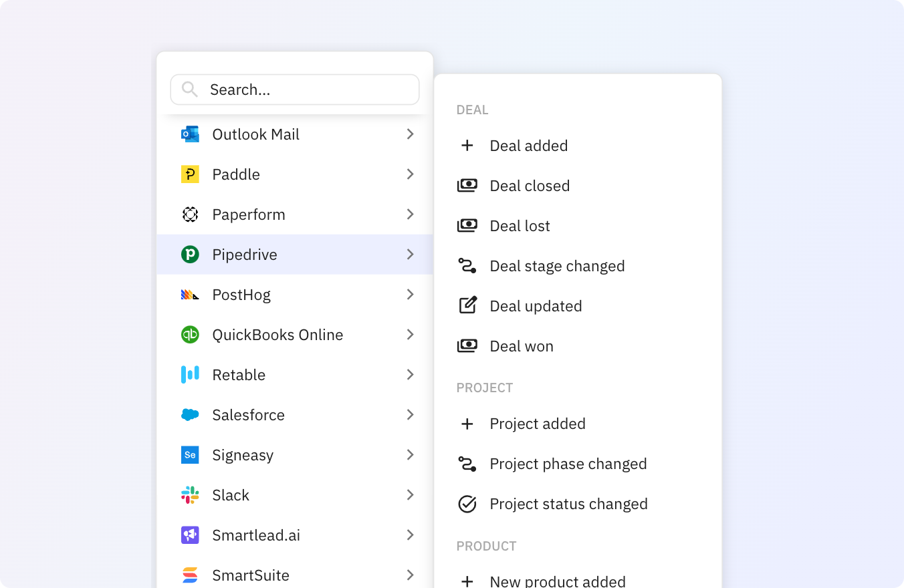Expand the Salesforce submenu chevron
904x588 pixels.
point(410,415)
